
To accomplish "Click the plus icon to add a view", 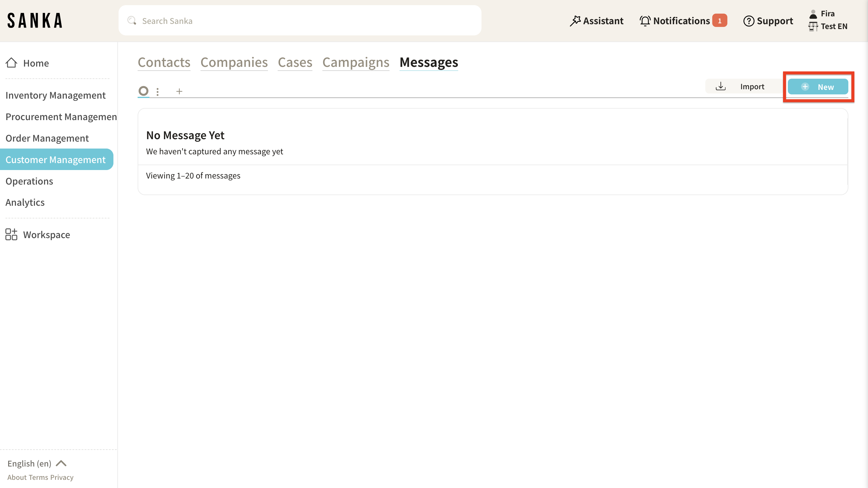I will 179,91.
